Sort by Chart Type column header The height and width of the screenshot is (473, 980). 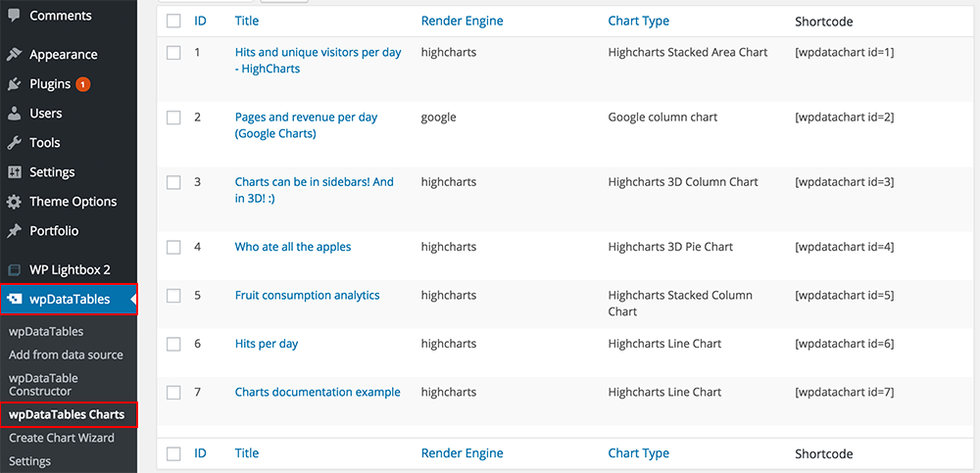click(x=638, y=21)
